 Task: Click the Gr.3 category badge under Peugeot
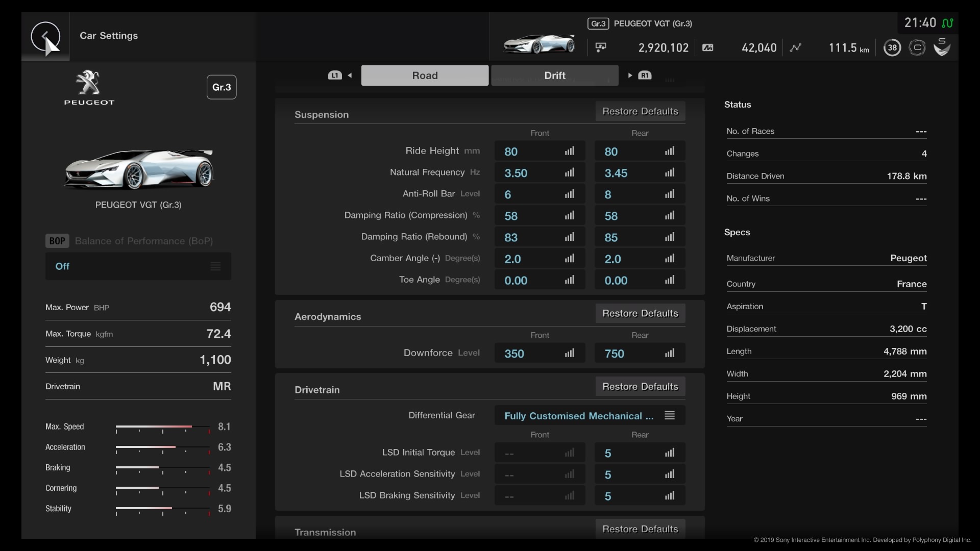[222, 87]
